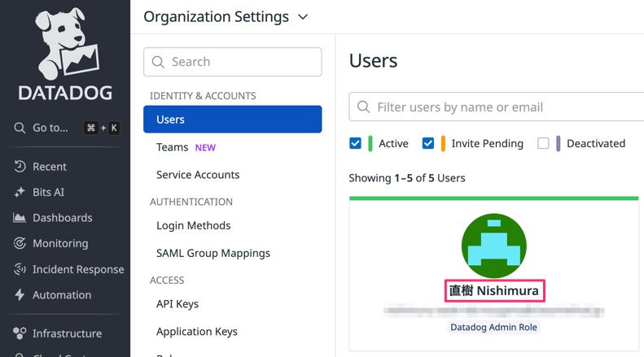
Task: Click the Go to… quick navigation
Action: click(50, 128)
